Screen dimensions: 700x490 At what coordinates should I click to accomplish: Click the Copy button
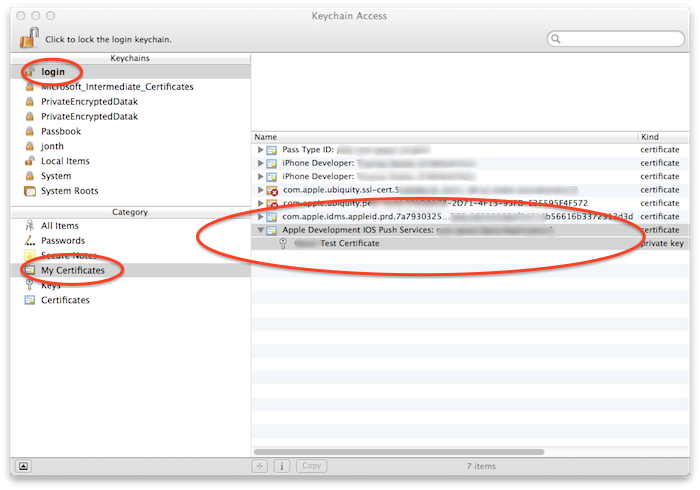(312, 466)
